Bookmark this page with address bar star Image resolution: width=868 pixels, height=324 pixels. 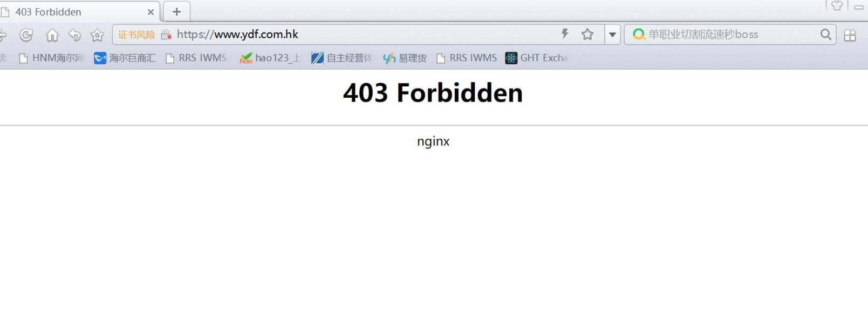(587, 35)
